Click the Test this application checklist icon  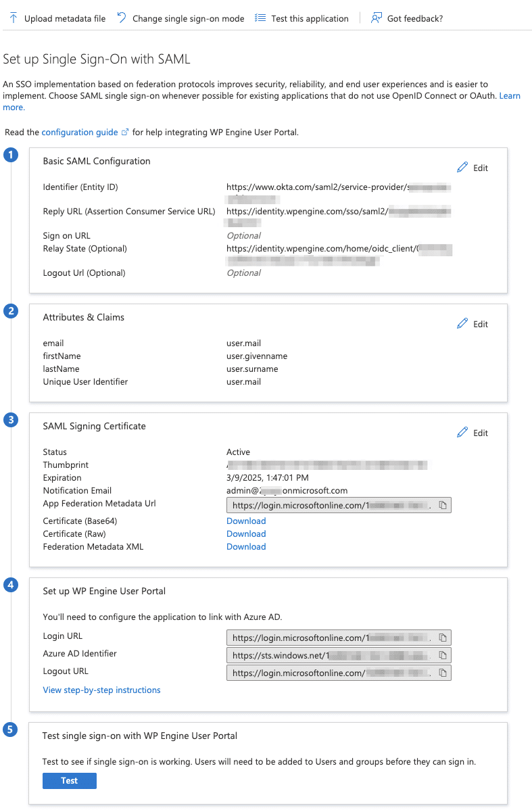260,18
